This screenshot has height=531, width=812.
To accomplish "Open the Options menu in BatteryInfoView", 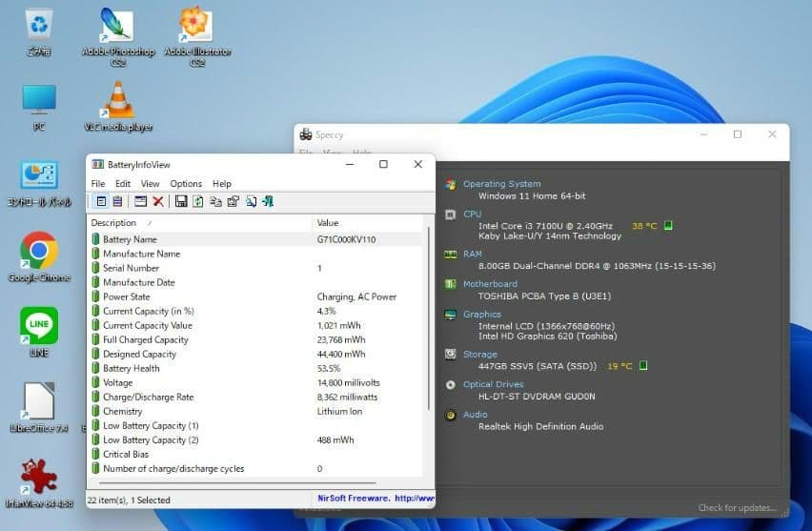I will (x=186, y=184).
